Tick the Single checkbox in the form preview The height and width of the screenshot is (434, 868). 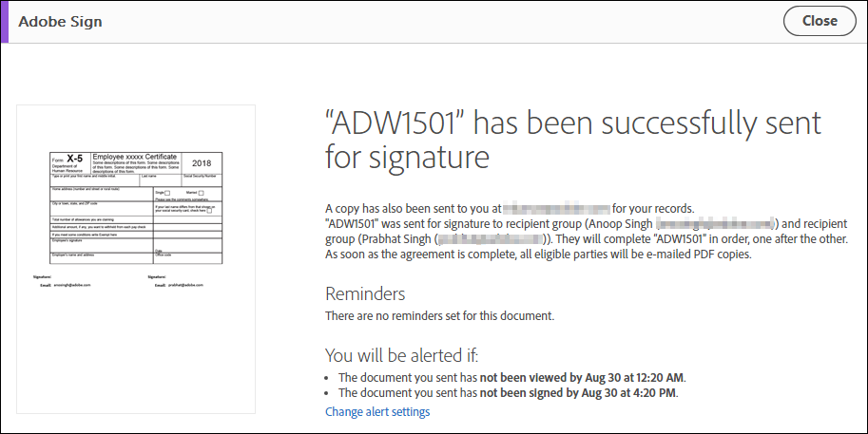pyautogui.click(x=167, y=193)
